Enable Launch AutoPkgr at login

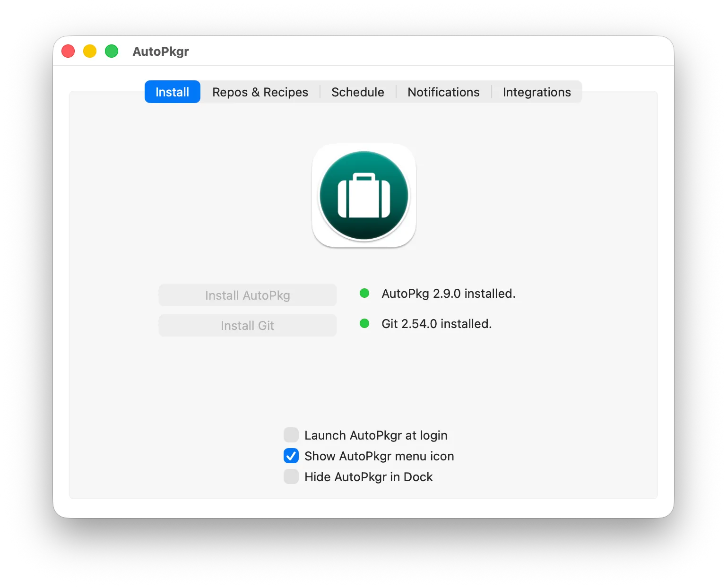291,435
